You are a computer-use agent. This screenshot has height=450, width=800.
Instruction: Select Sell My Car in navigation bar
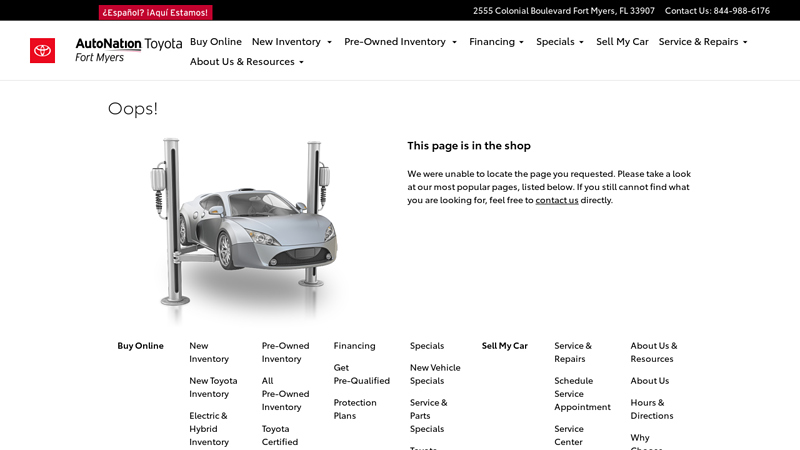pyautogui.click(x=622, y=42)
